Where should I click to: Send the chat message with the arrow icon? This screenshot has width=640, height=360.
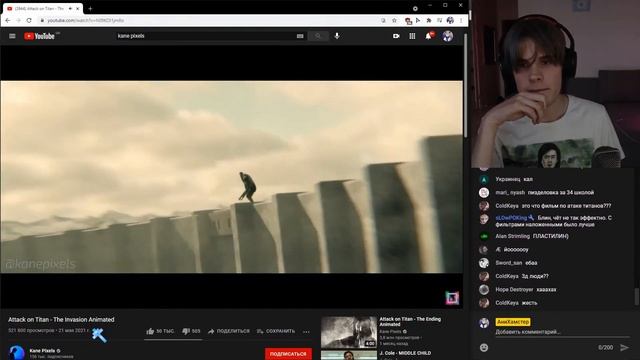coord(624,347)
